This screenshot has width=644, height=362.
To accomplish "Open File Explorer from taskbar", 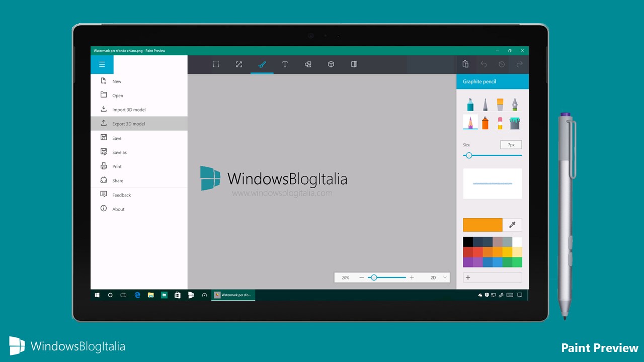I will pyautogui.click(x=150, y=295).
